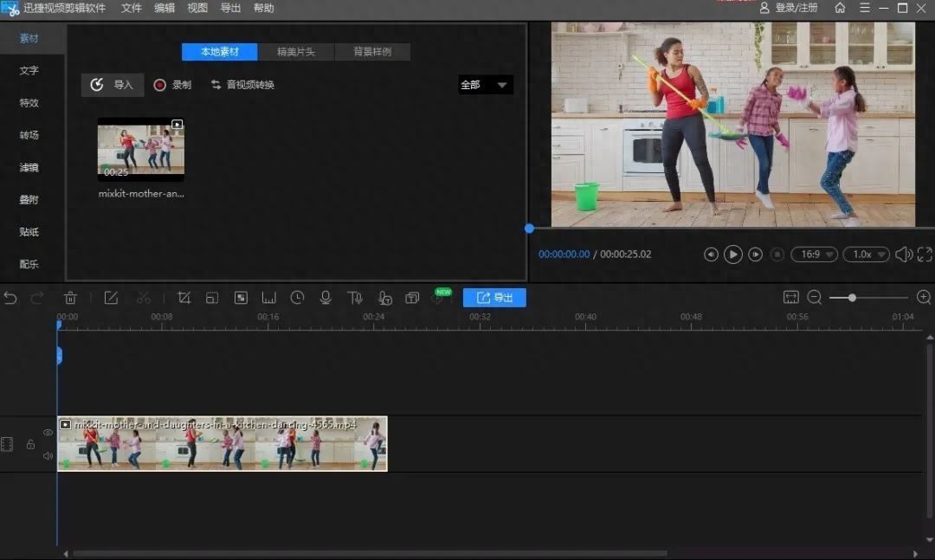
Task: Click the horizontal timeline scrollbar
Action: [370, 553]
